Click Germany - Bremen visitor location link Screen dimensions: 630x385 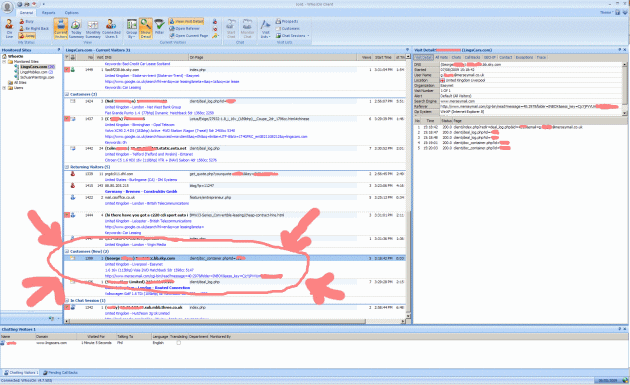[141, 192]
